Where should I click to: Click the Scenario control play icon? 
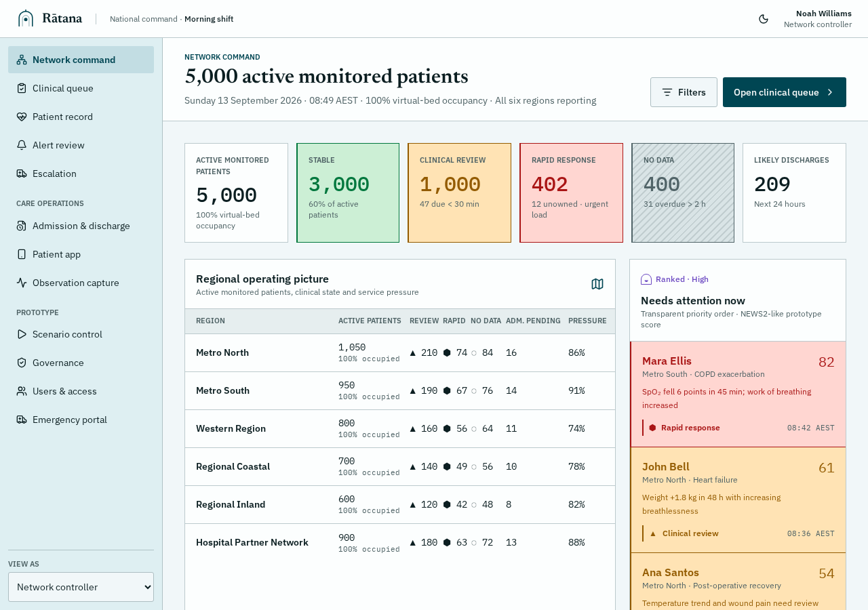point(22,334)
